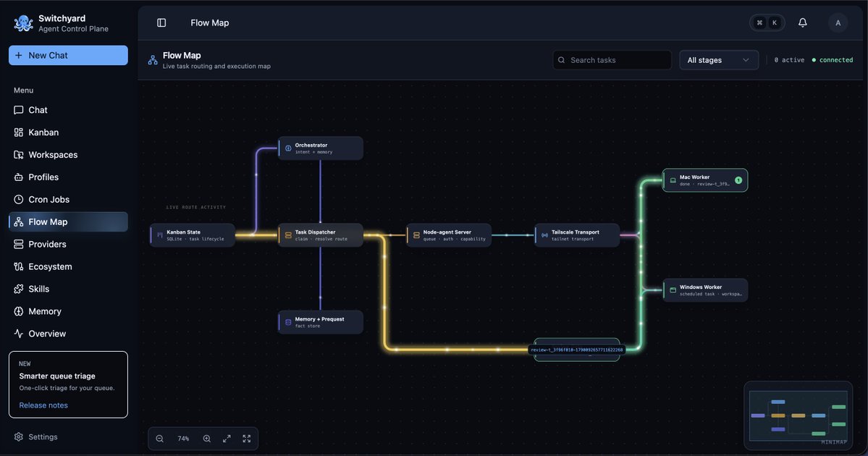Navigate to Memory

[68, 311]
